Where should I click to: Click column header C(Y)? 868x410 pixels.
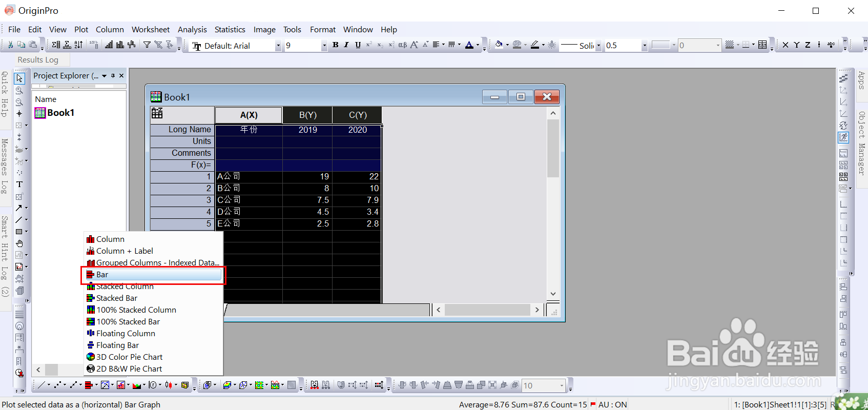pos(358,115)
